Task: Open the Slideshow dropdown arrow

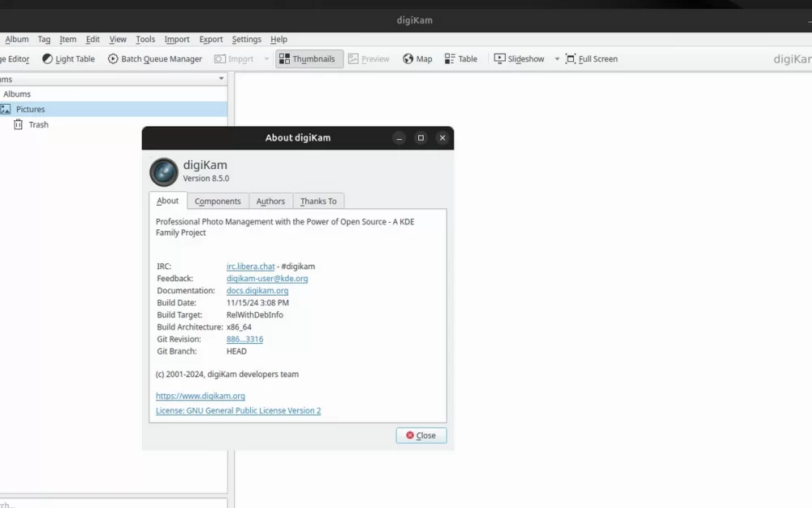Action: [556, 58]
